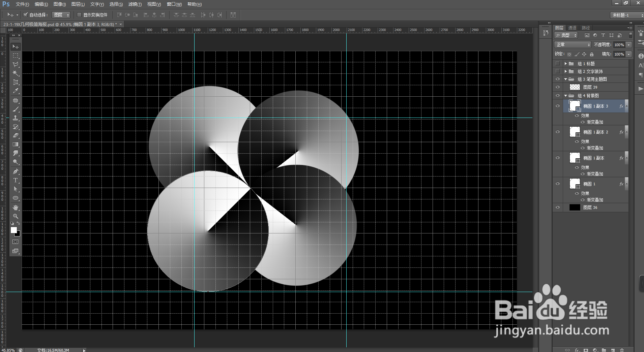The height and width of the screenshot is (352, 644).
Task: Select the Horizontal Type tool
Action: pyautogui.click(x=16, y=180)
